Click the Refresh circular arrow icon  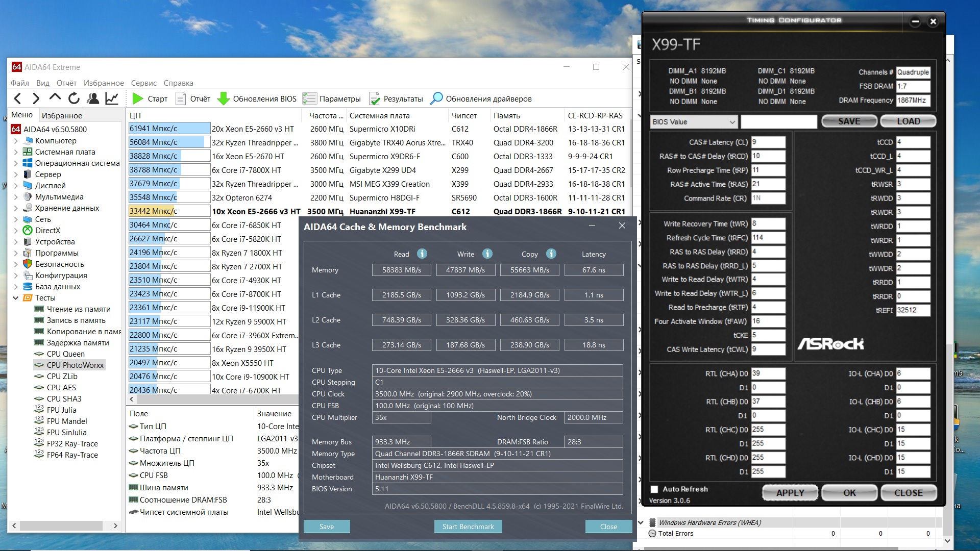point(74,98)
